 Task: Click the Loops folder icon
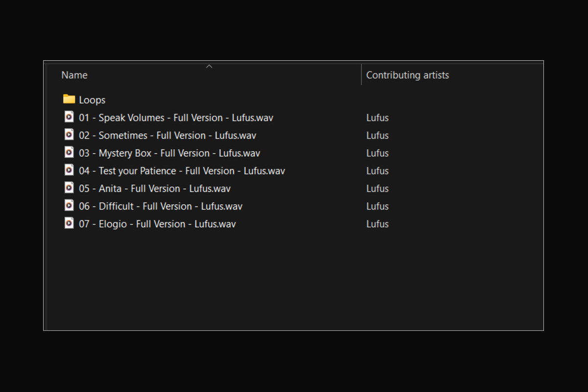point(69,99)
